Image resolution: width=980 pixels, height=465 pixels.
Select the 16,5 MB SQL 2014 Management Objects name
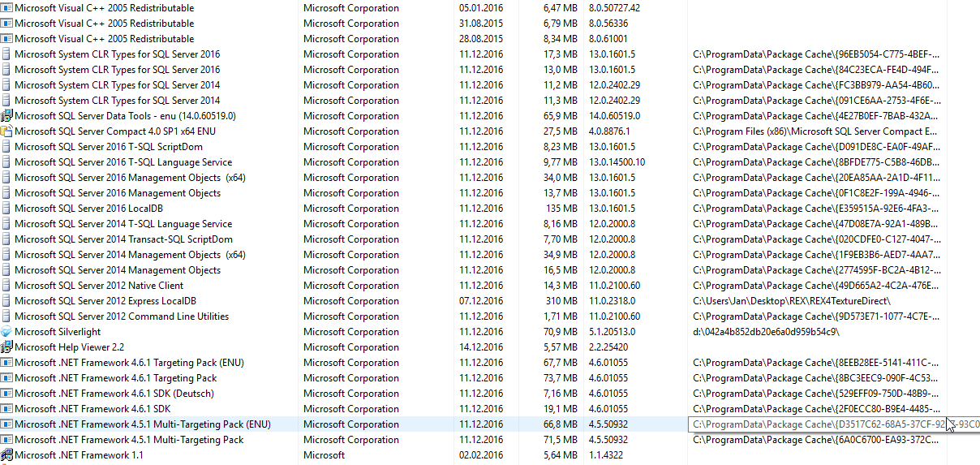coord(118,270)
